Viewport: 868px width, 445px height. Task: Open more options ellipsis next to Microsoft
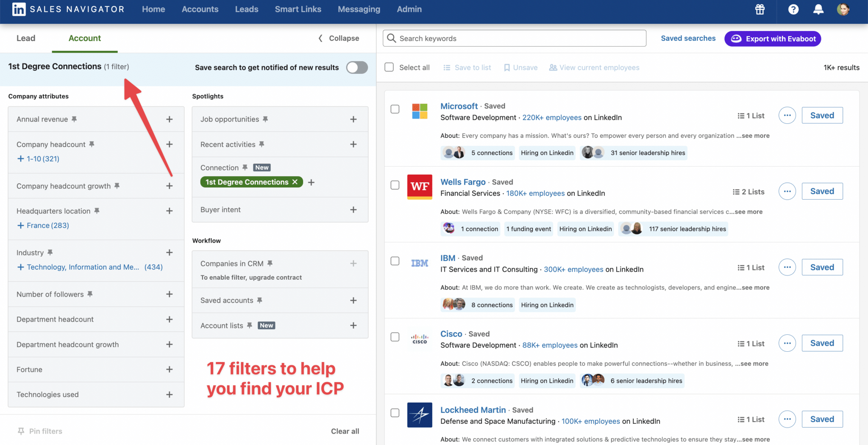point(787,115)
